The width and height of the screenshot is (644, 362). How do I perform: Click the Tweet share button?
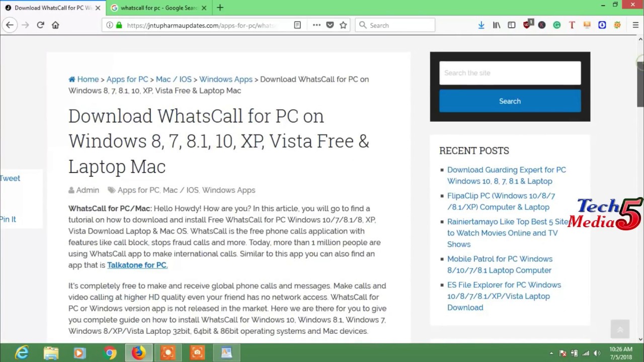(x=10, y=178)
